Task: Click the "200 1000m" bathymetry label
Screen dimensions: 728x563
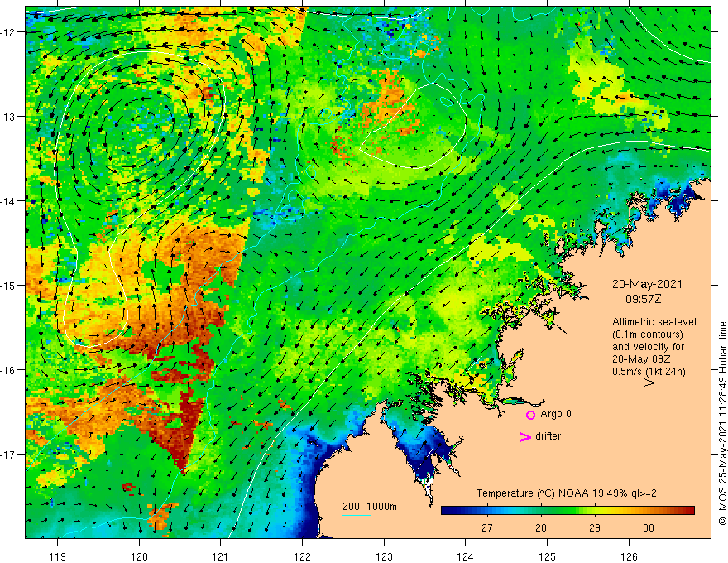Action: (370, 507)
